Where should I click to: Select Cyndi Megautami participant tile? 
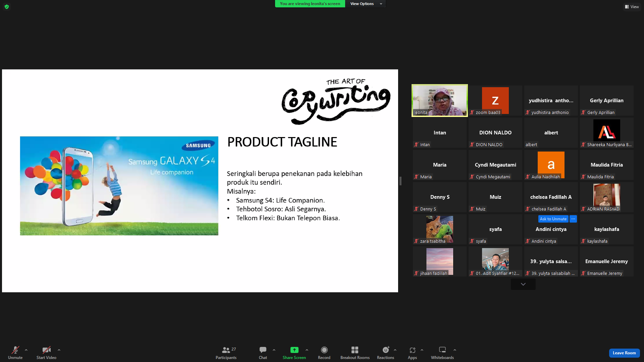(x=495, y=165)
